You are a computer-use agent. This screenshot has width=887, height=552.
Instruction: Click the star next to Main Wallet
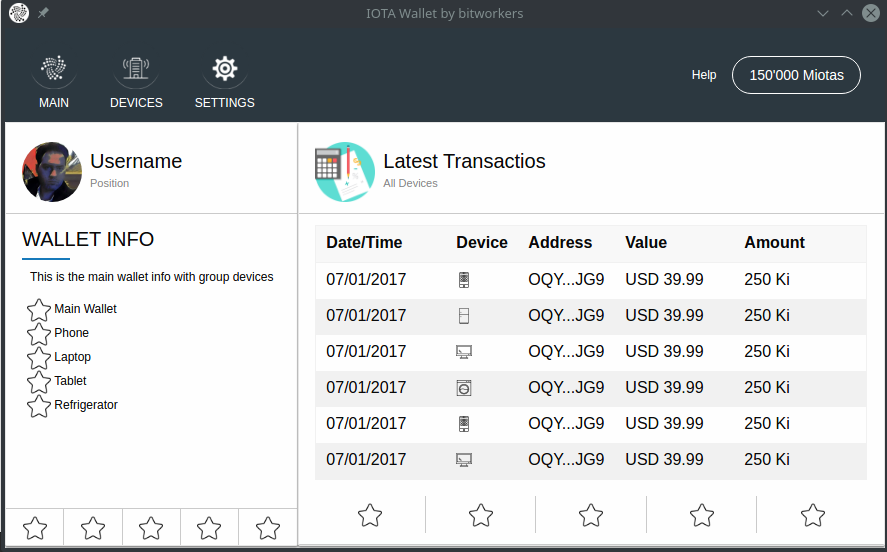[x=39, y=310]
